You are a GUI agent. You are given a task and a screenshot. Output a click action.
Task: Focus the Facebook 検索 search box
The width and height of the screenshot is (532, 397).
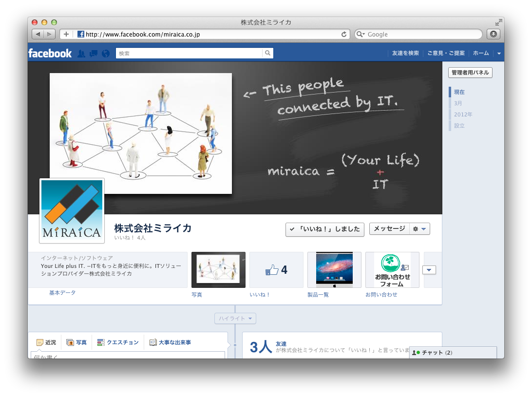pyautogui.click(x=190, y=53)
